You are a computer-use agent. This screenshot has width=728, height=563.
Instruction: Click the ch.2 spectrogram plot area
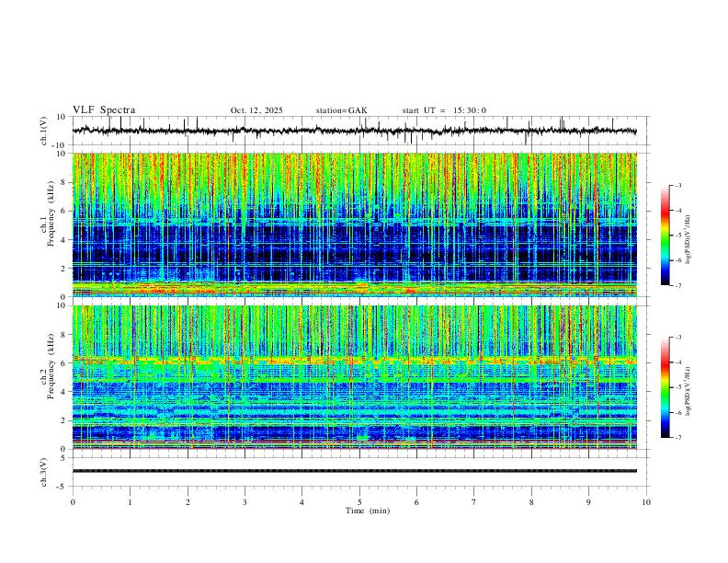click(354, 377)
